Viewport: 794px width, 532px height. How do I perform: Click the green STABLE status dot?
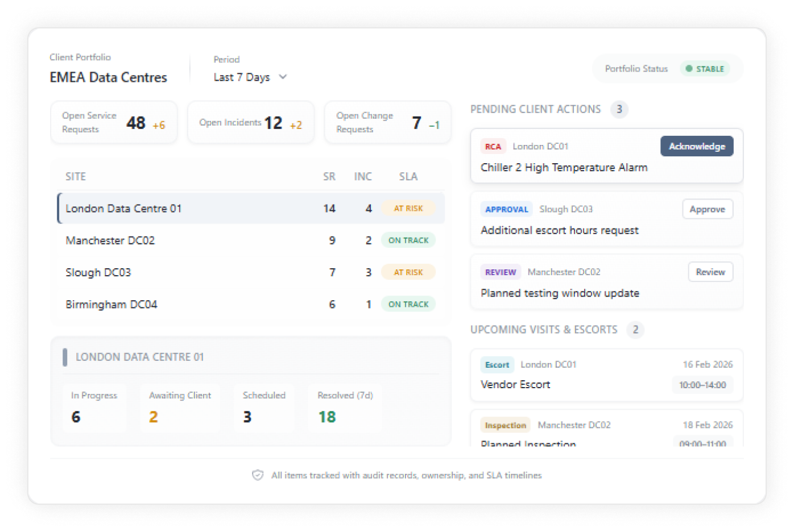point(689,69)
